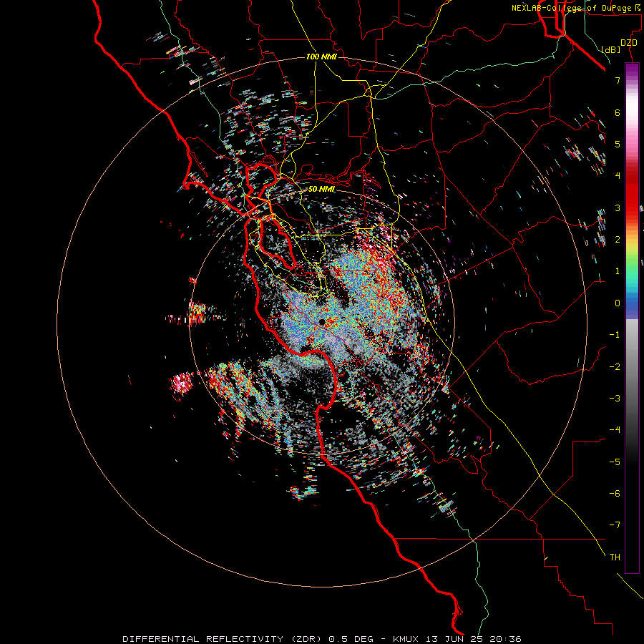Image resolution: width=644 pixels, height=644 pixels.
Task: Click the 6 value on the color scale
Action: (618, 112)
